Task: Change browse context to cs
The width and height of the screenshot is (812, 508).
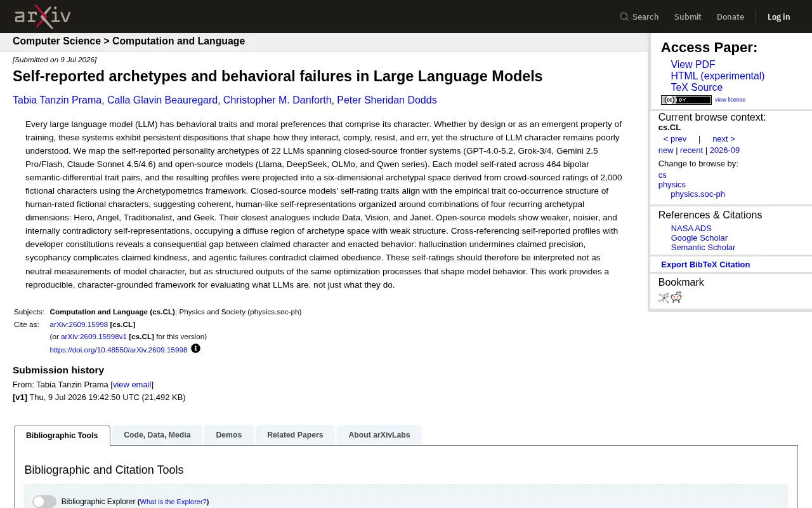Action: (662, 175)
